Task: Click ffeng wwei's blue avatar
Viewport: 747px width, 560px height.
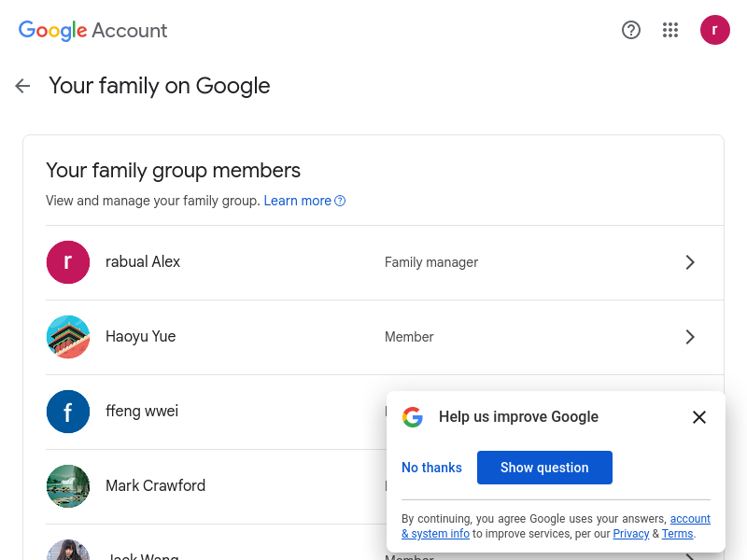Action: tap(68, 412)
